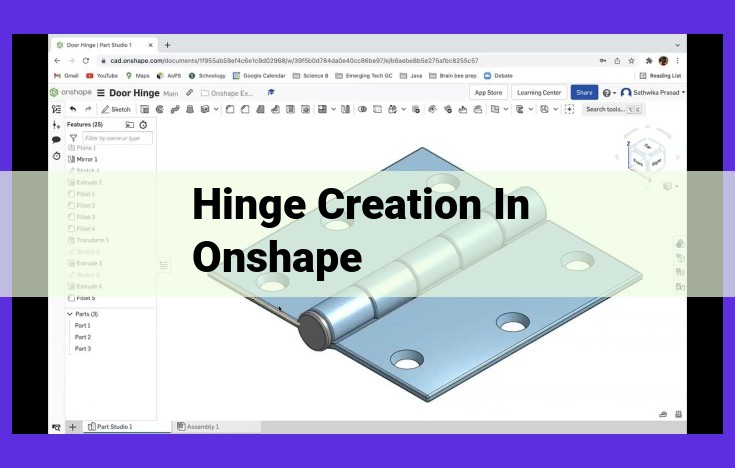
Task: Select the Shell tool
Action: 290,109
